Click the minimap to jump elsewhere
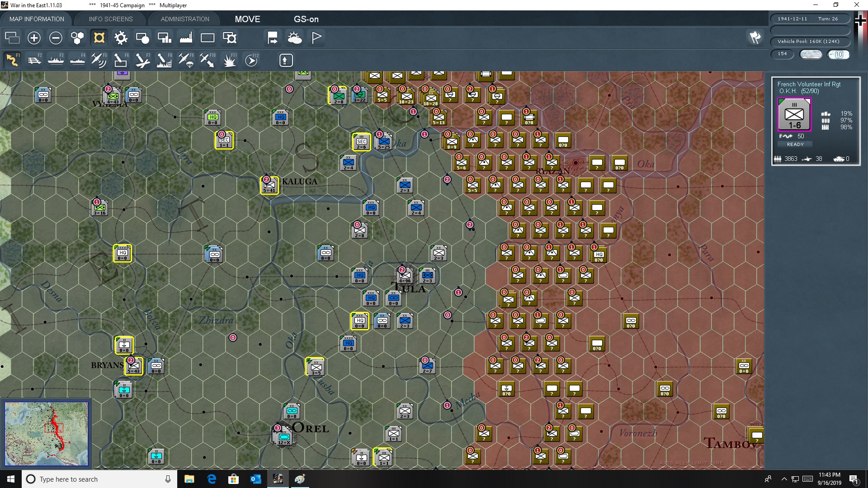Screen dimensions: 868x488 pyautogui.click(x=46, y=433)
